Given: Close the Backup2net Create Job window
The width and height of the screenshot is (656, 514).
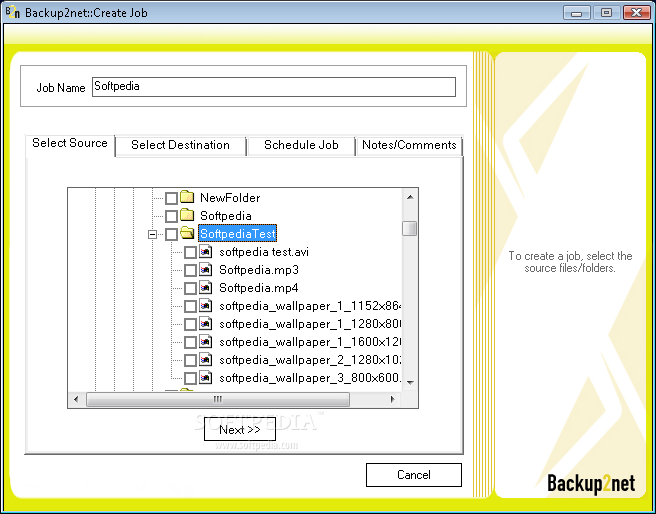Looking at the screenshot, I should (636, 13).
